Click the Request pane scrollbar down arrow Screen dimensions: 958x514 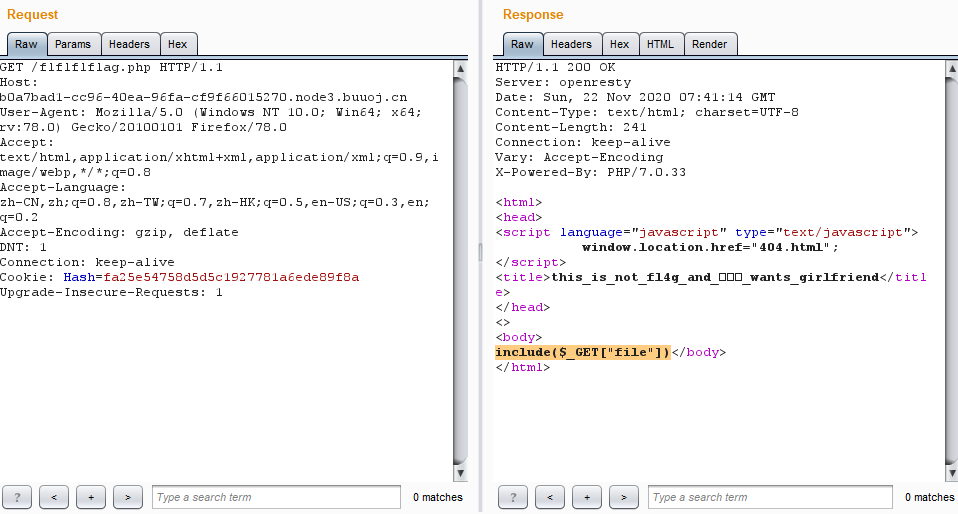click(x=461, y=473)
